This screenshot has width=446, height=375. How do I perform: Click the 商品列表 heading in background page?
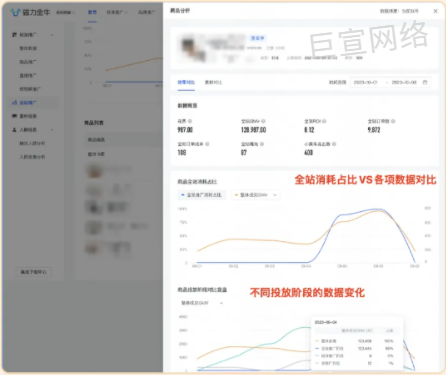pos(94,123)
